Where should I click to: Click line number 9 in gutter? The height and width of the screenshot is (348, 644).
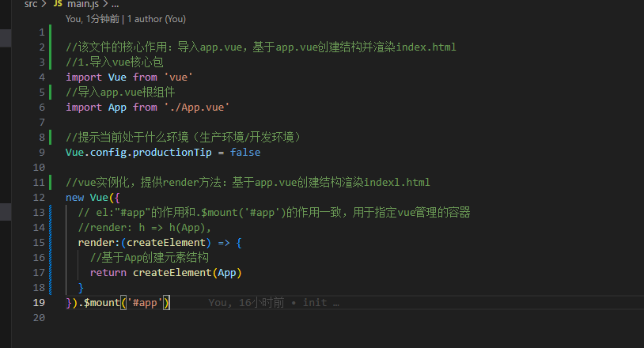pyautogui.click(x=41, y=152)
